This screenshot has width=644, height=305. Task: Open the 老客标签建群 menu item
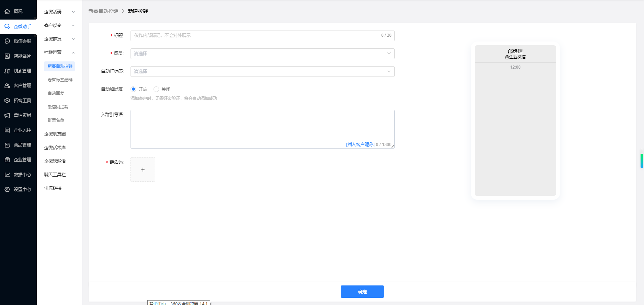[60, 80]
